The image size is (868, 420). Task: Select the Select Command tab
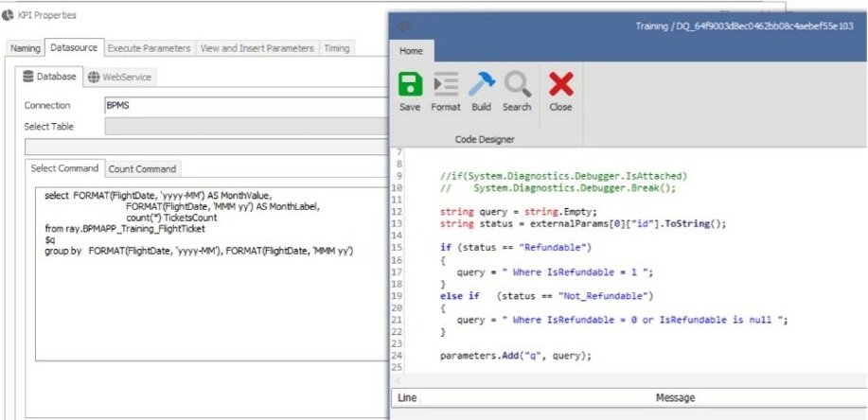(64, 168)
